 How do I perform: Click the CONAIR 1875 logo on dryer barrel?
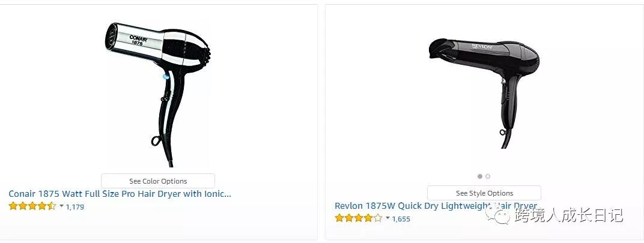pyautogui.click(x=138, y=41)
